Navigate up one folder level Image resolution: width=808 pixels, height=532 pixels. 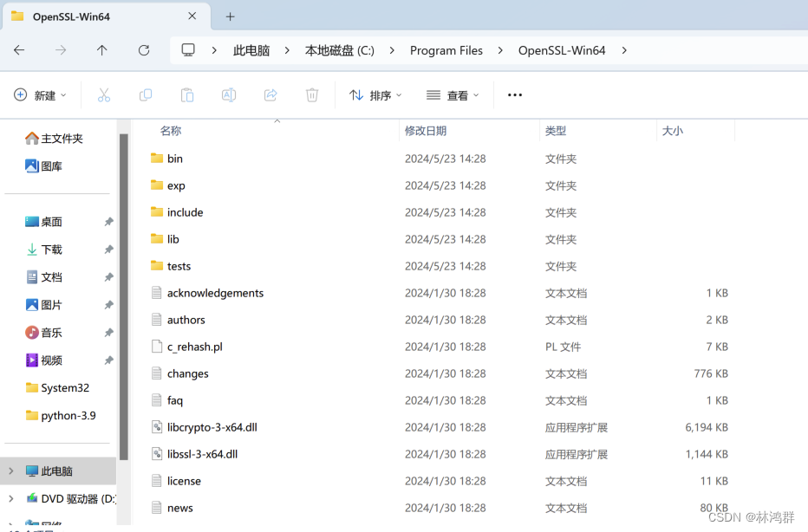[x=101, y=50]
